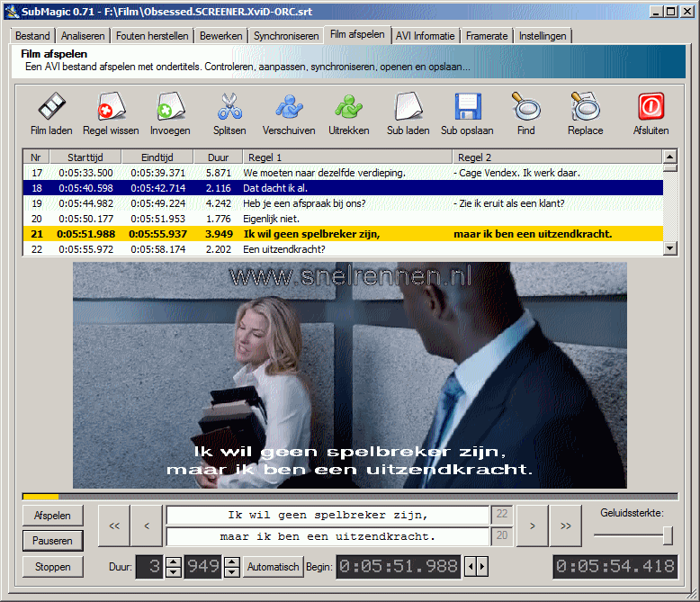Click the Regel 2 column header
The image size is (700, 602).
click(557, 157)
